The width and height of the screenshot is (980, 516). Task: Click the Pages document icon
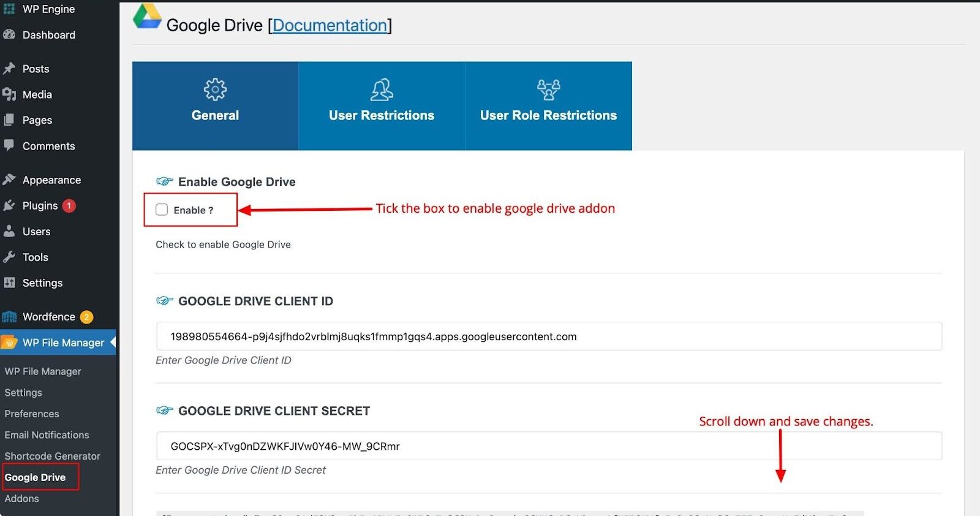click(x=9, y=120)
